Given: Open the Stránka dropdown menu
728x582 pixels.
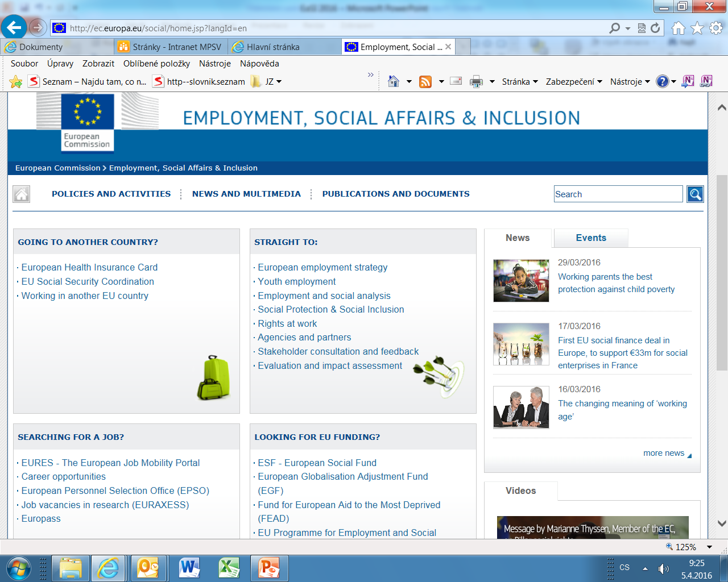Looking at the screenshot, I should 520,82.
